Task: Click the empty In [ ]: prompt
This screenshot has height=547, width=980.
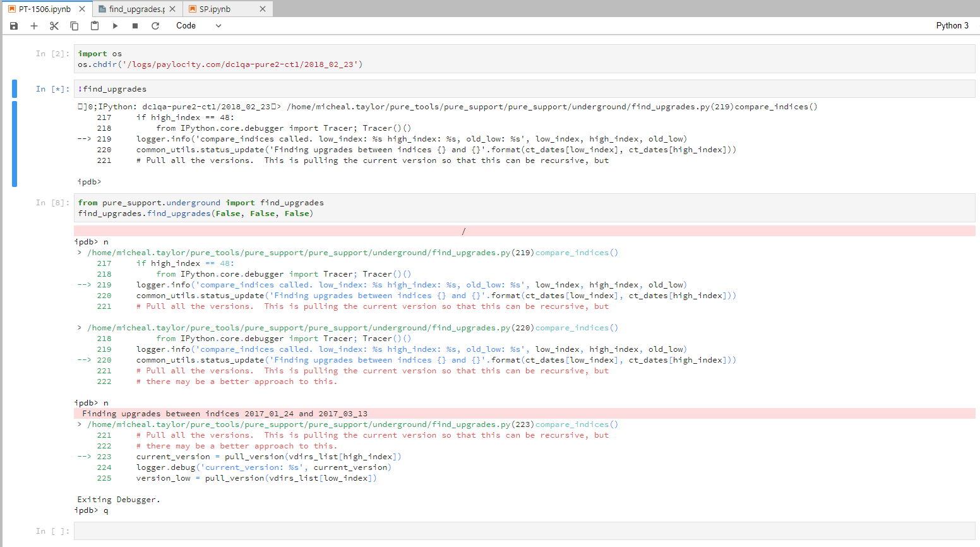Action: click(x=52, y=531)
